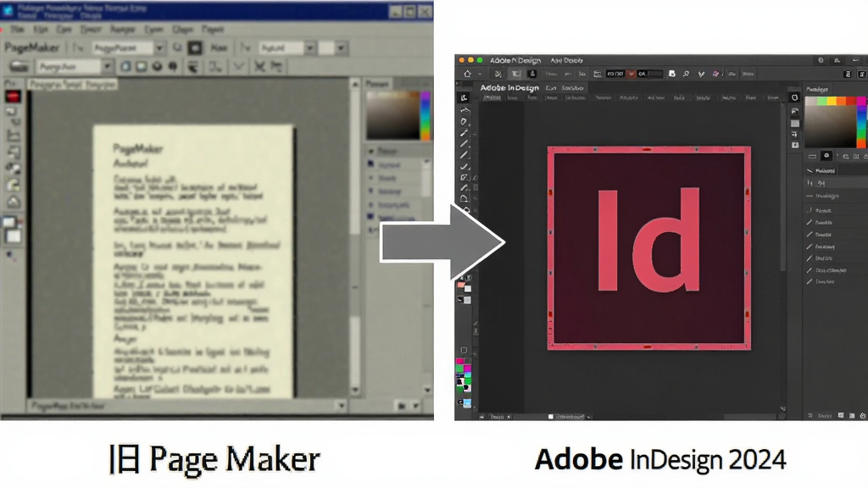Open the dropdown arrow on PageMaker's bottom status bar

click(341, 406)
